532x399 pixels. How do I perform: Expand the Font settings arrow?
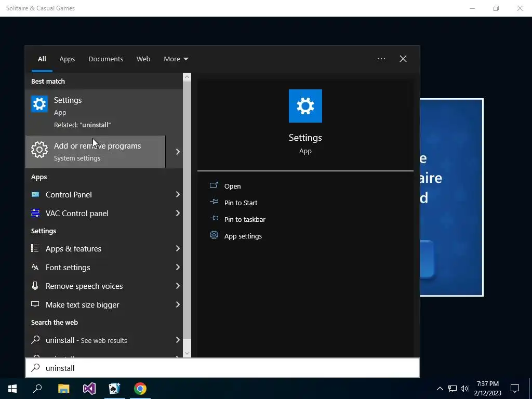[178, 267]
